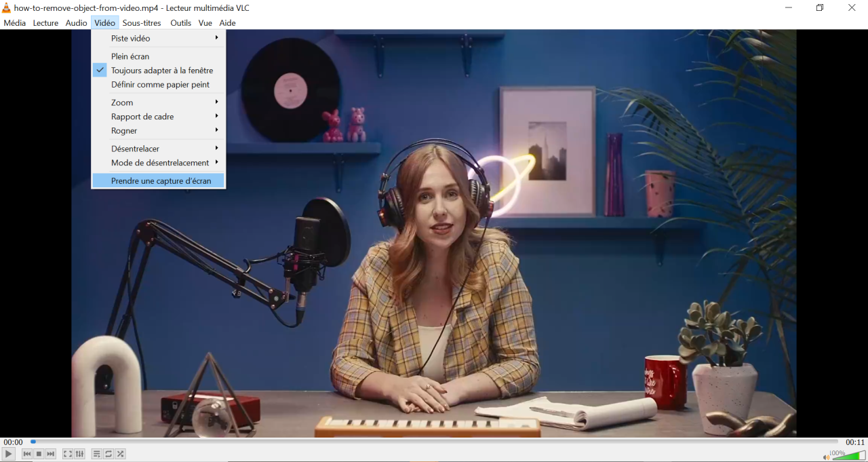Start playback with the Play button
The height and width of the screenshot is (462, 868).
(x=8, y=454)
